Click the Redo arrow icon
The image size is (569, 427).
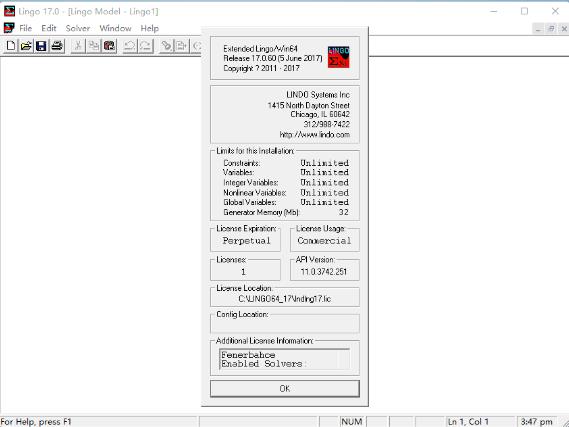point(146,46)
